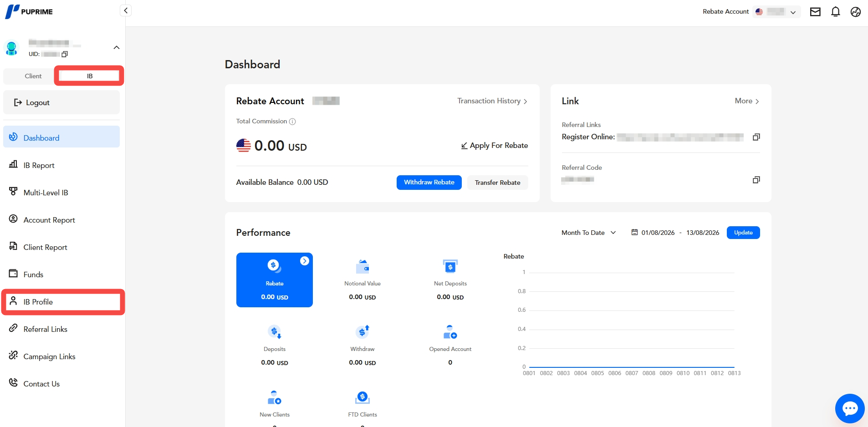Open the Month To Date dropdown
This screenshot has height=427, width=868.
tap(588, 233)
